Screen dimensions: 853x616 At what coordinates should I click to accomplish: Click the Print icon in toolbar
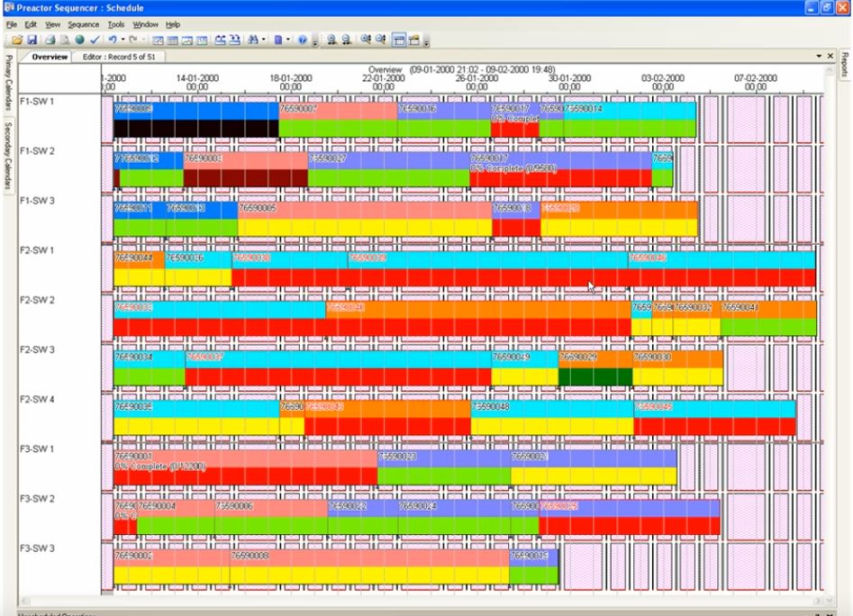(x=50, y=41)
